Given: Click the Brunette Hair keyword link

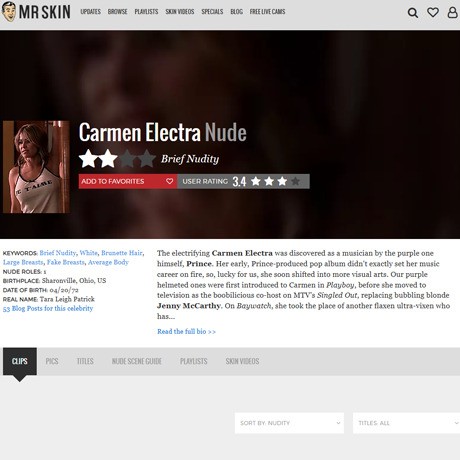Looking at the screenshot, I should click(122, 253).
